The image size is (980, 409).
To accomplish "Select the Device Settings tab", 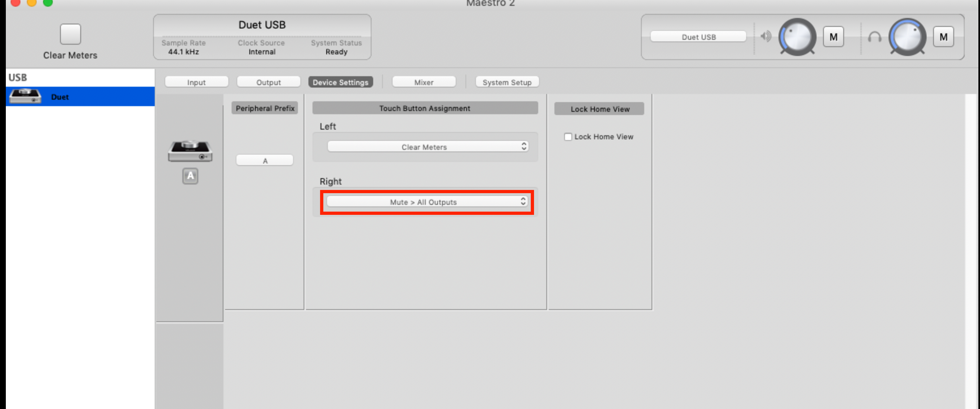I will pos(340,82).
